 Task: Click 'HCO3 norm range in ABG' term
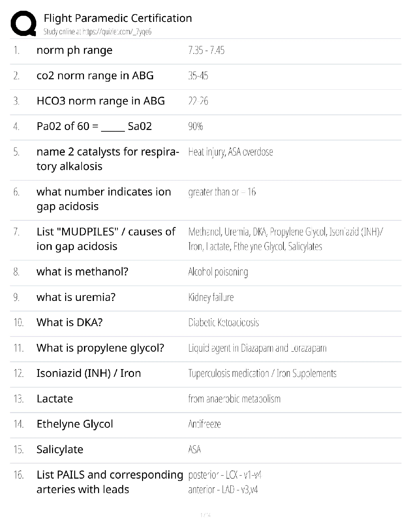(x=101, y=101)
